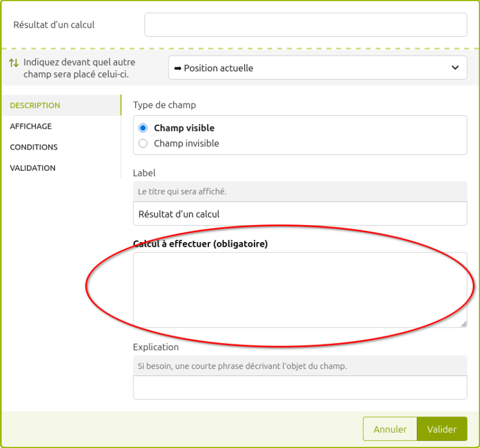Click the 'Explication' heading text
480x448 pixels.
(156, 347)
